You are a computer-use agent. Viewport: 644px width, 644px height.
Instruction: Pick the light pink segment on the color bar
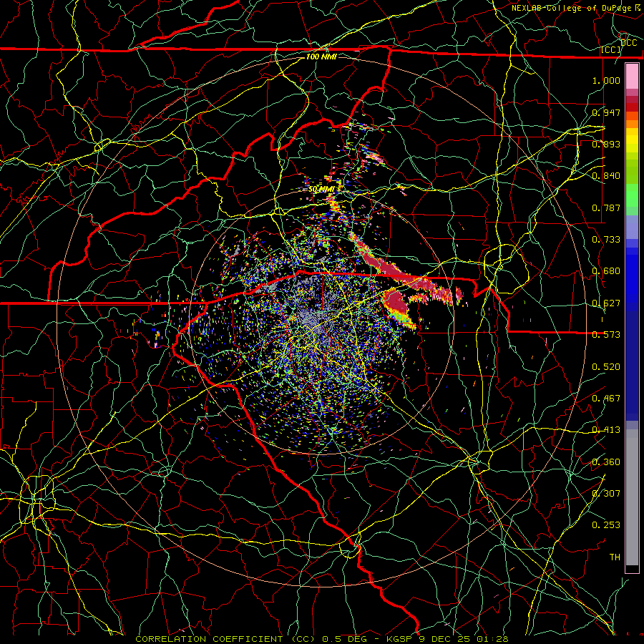click(x=632, y=77)
